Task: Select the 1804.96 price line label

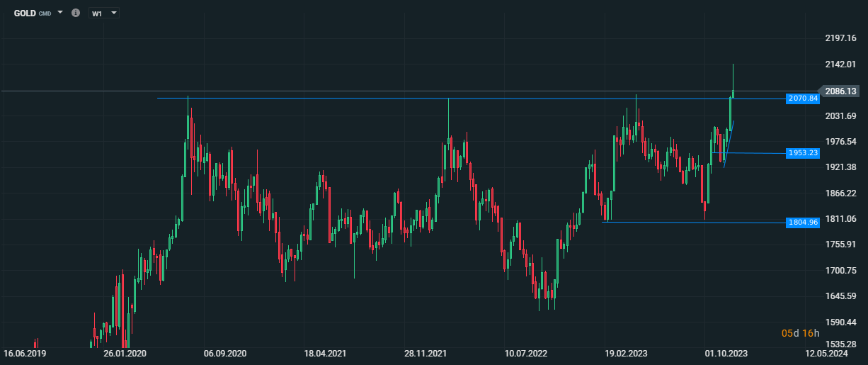Action: [x=802, y=223]
